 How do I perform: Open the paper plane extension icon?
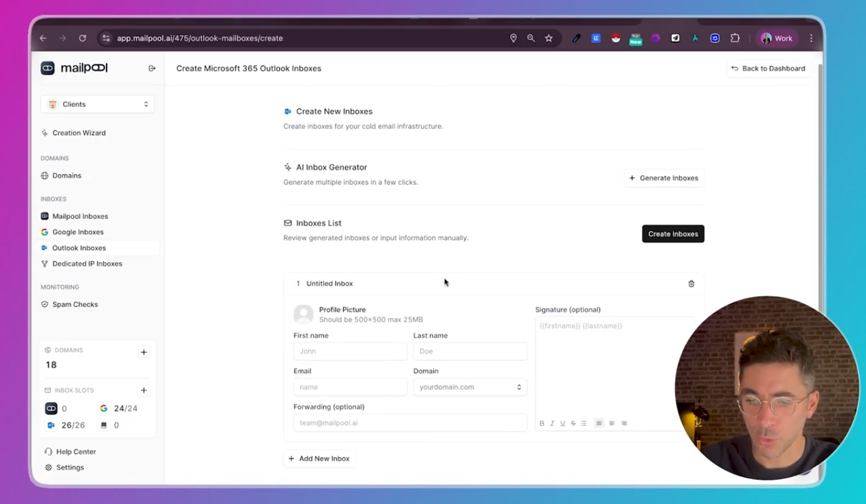coord(675,38)
